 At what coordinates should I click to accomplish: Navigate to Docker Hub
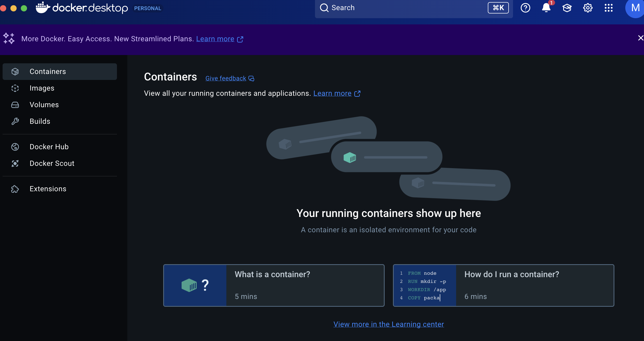(49, 147)
